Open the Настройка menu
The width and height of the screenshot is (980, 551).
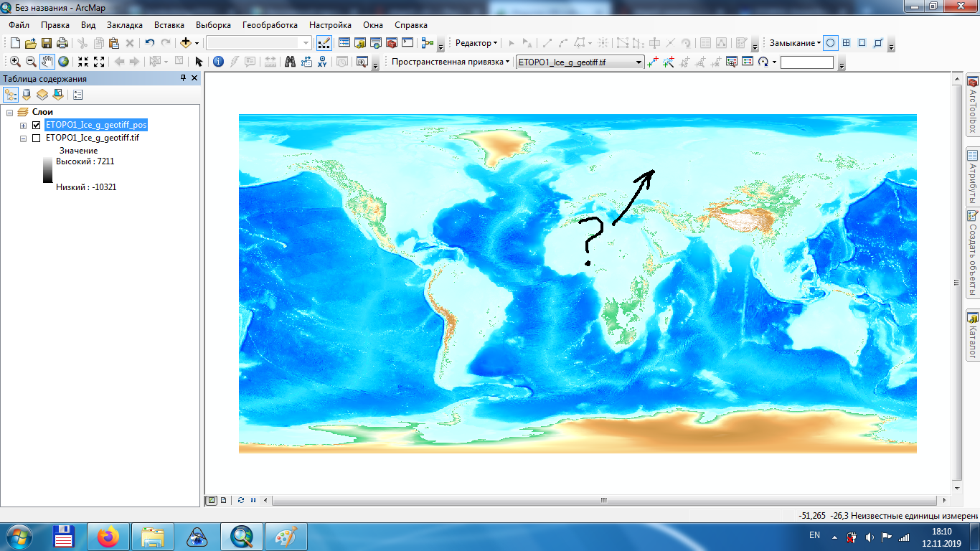(x=330, y=24)
